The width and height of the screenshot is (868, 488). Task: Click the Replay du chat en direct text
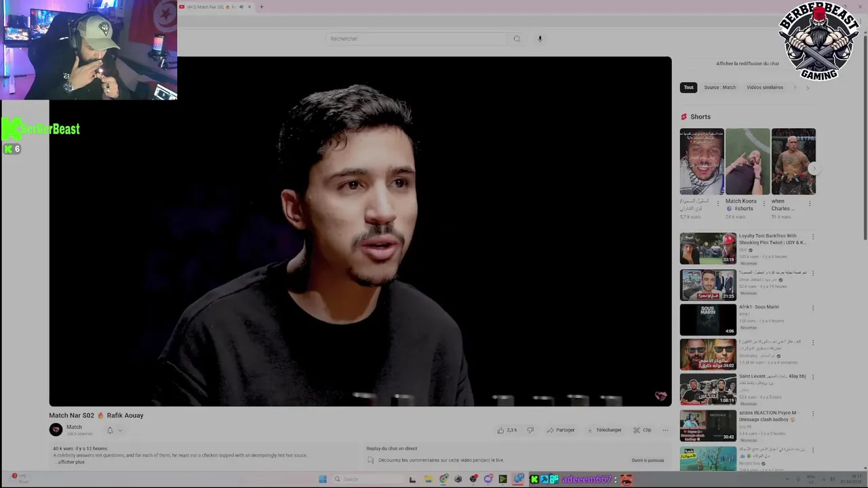[391, 449]
